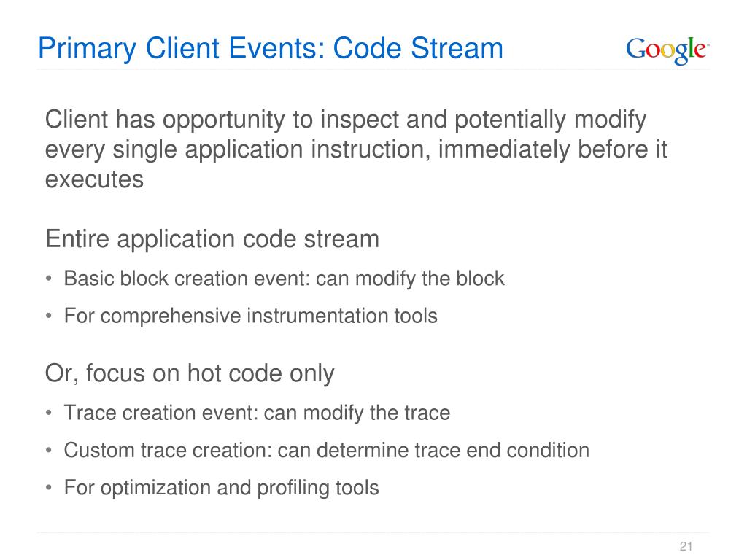
Task: Select the slide number 21
Action: click(686, 545)
